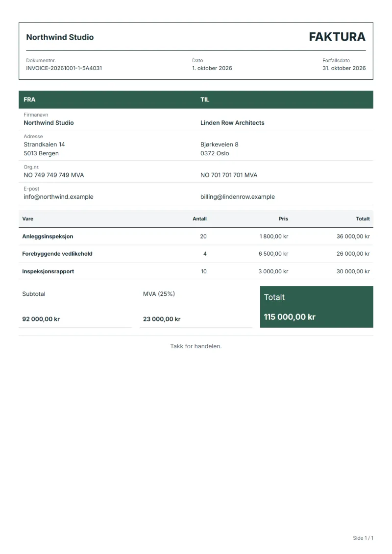Select sender name Northwind Studio under Firmanavn
Viewport: 392px width, 554px height.
49,122
